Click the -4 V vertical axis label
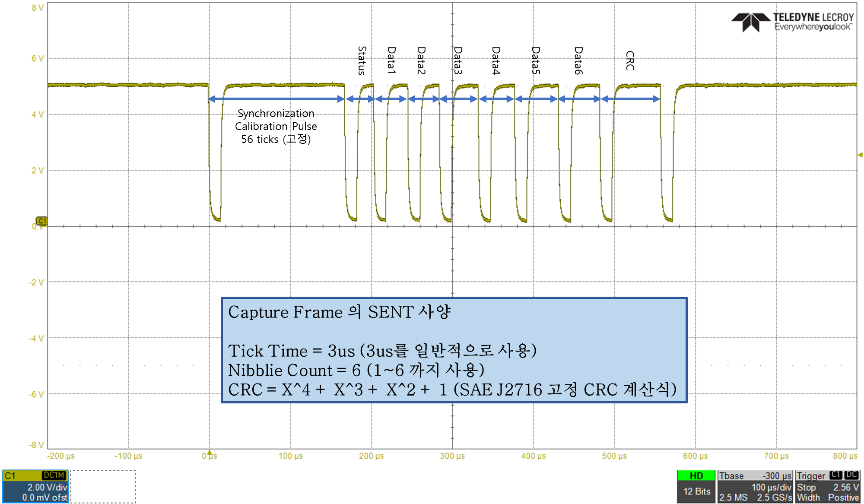The width and height of the screenshot is (864, 504). pos(36,338)
